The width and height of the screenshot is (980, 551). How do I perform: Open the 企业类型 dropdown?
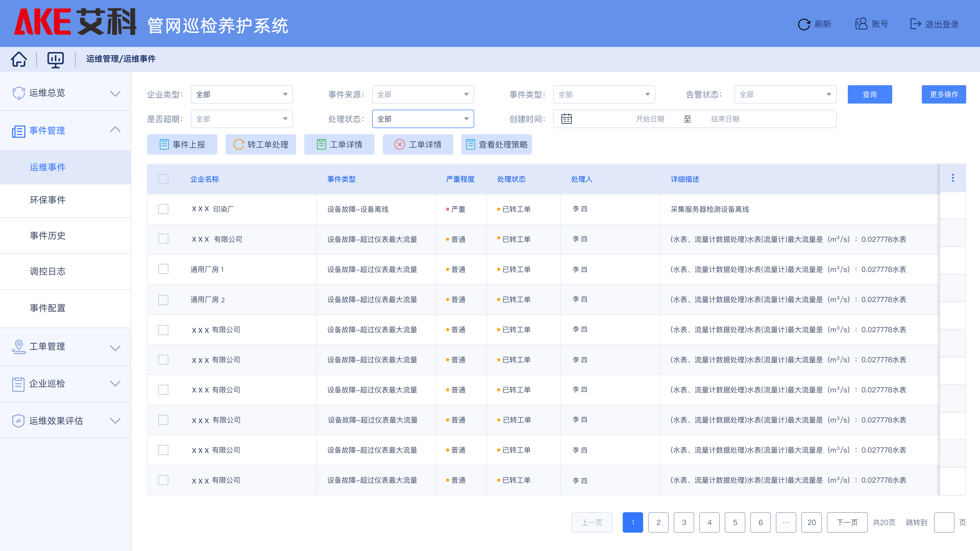242,94
